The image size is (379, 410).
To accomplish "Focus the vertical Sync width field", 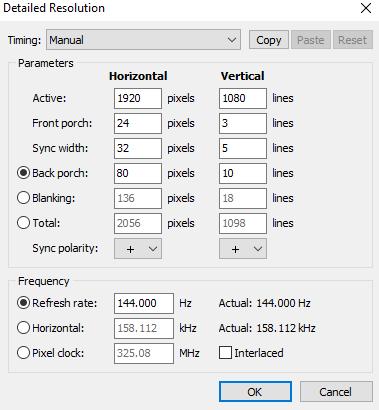I will coord(243,148).
